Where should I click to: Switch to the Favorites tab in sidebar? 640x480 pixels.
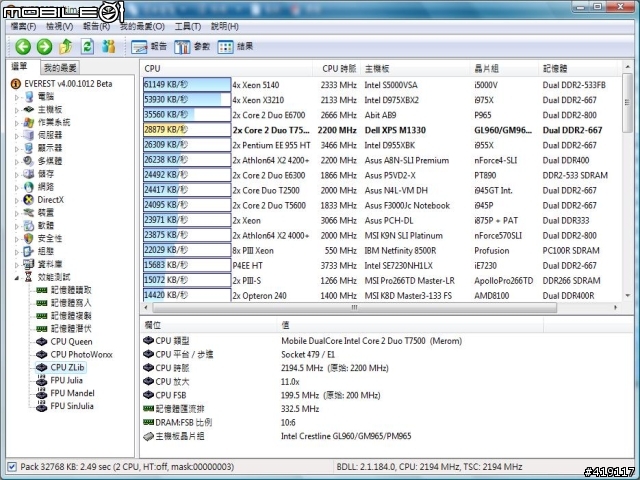tap(60, 68)
